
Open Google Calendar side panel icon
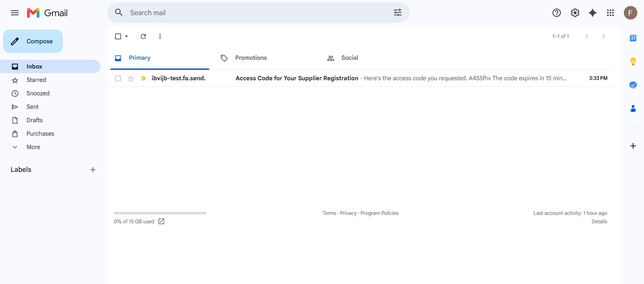tap(633, 38)
